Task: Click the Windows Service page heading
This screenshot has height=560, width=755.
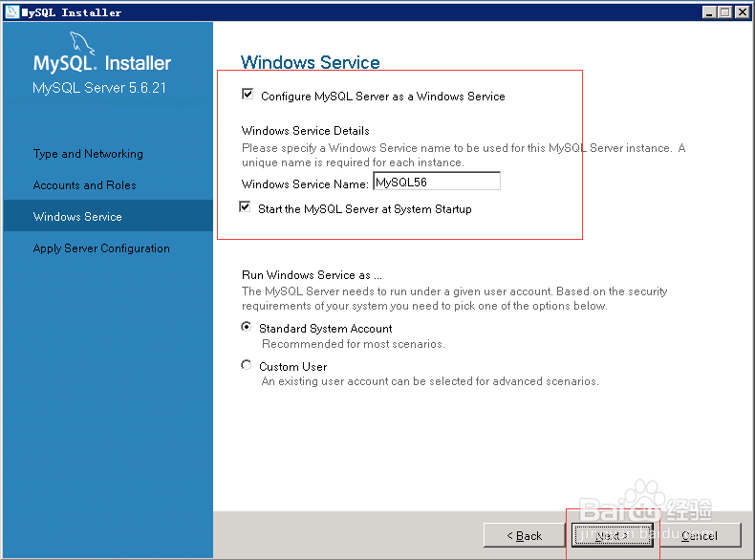Action: tap(310, 63)
